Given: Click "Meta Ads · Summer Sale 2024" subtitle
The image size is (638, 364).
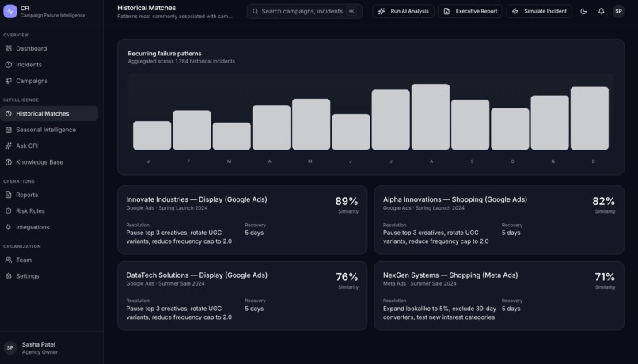Looking at the screenshot, I should (x=420, y=284).
